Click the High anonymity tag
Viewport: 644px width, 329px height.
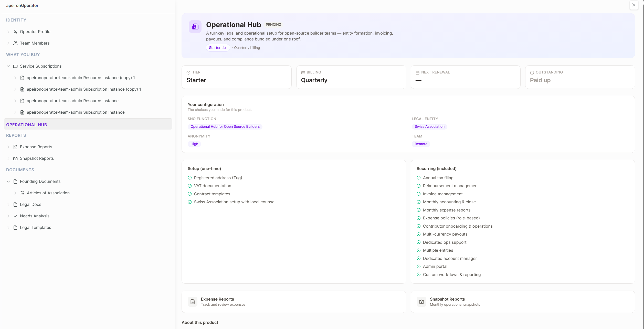pos(194,144)
